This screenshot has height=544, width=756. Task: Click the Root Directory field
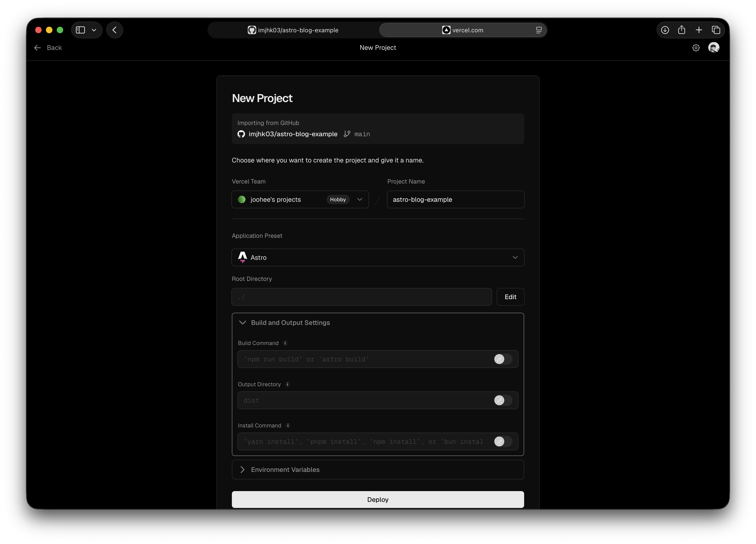361,297
